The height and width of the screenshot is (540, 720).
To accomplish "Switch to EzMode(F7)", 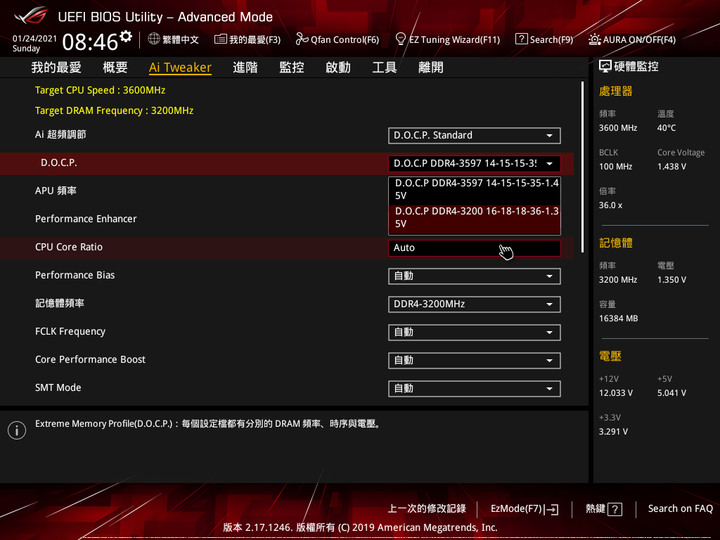I will click(517, 509).
